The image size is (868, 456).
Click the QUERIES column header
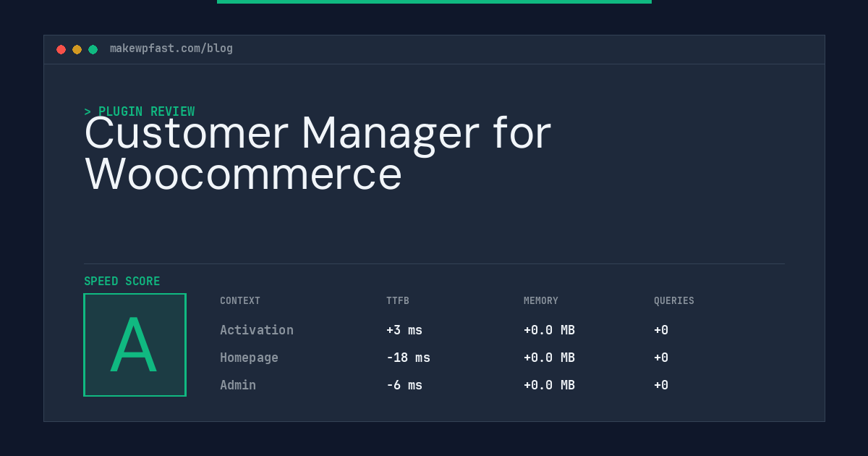(x=674, y=300)
